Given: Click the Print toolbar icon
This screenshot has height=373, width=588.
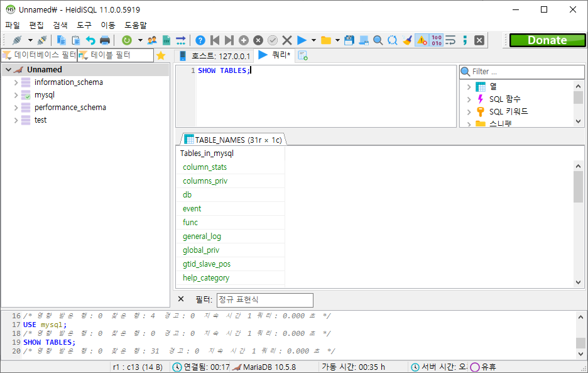Looking at the screenshot, I should (x=105, y=40).
